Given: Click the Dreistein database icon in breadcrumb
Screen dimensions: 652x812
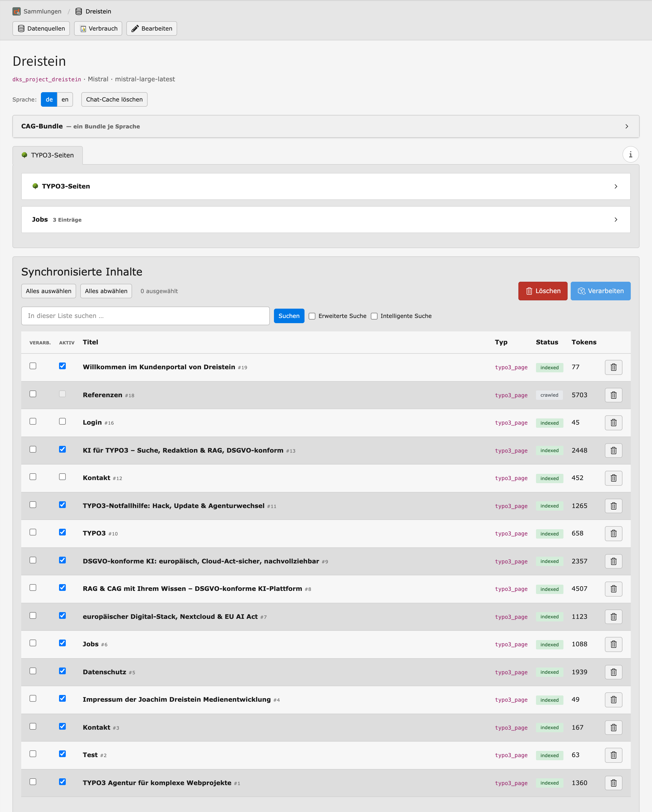Looking at the screenshot, I should (x=79, y=11).
